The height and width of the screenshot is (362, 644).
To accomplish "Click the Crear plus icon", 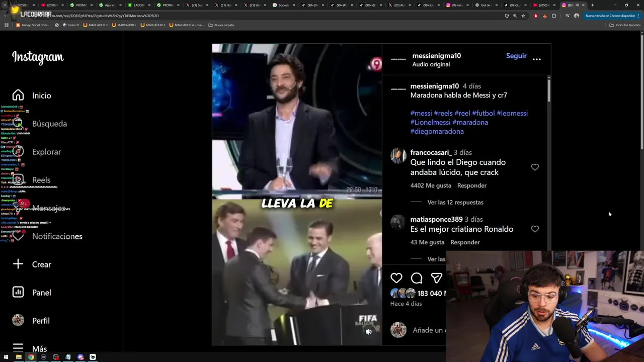I will pos(18,264).
